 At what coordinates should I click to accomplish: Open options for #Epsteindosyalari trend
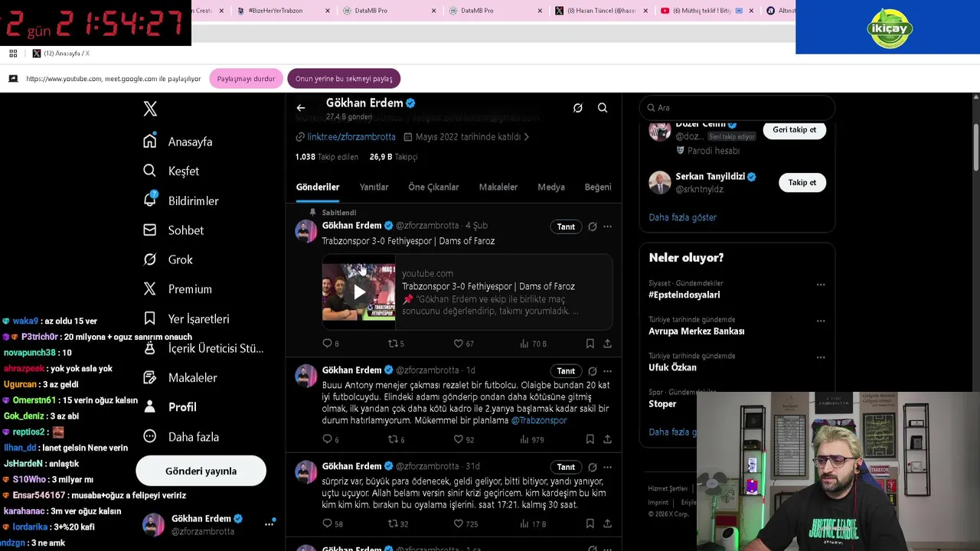tap(821, 285)
